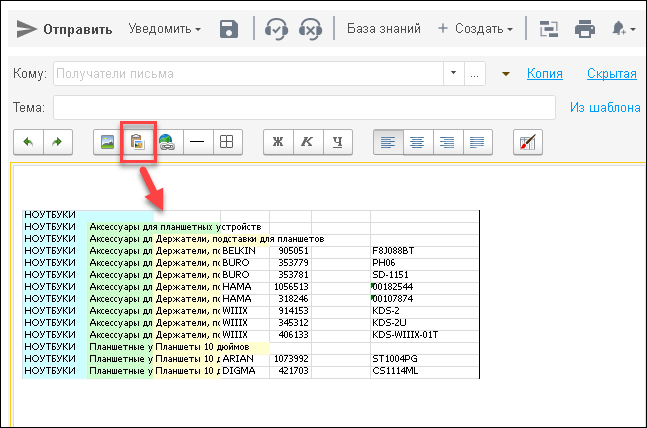Click the Планшеты 10 дюймов cell
The height and width of the screenshot is (428, 647).
[202, 347]
